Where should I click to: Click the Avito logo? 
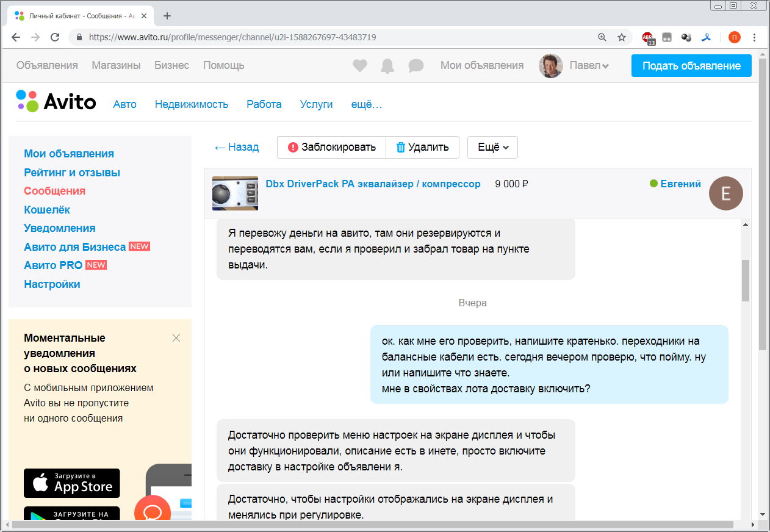[x=56, y=101]
